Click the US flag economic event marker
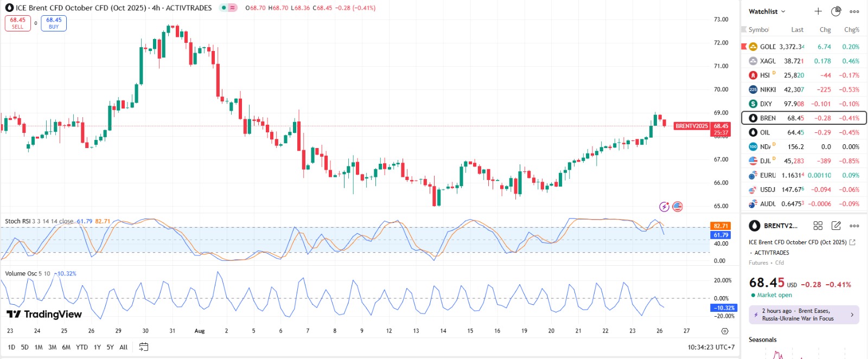The width and height of the screenshot is (868, 359). [678, 207]
